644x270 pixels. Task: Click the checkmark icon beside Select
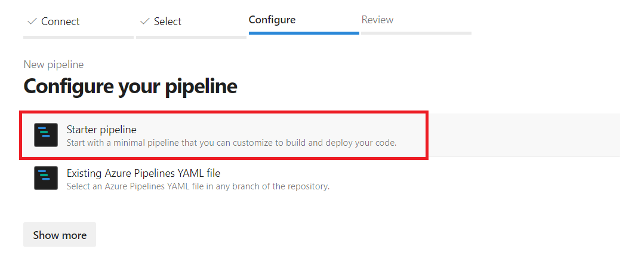(x=144, y=22)
